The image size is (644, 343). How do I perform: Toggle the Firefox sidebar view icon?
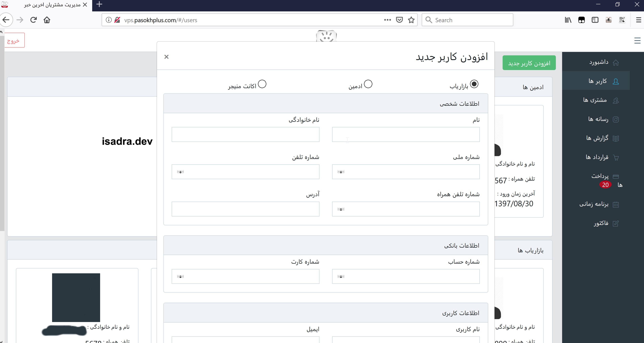pos(595,20)
